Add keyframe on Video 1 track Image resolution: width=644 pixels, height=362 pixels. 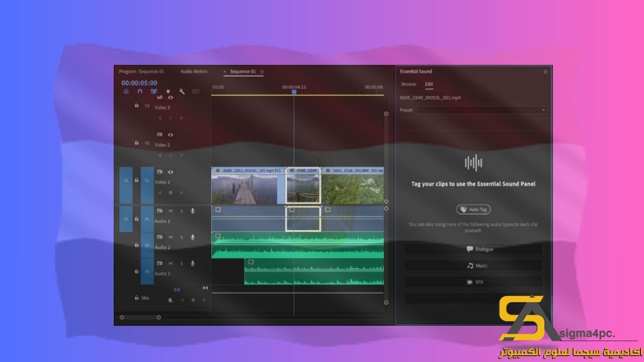(171, 193)
